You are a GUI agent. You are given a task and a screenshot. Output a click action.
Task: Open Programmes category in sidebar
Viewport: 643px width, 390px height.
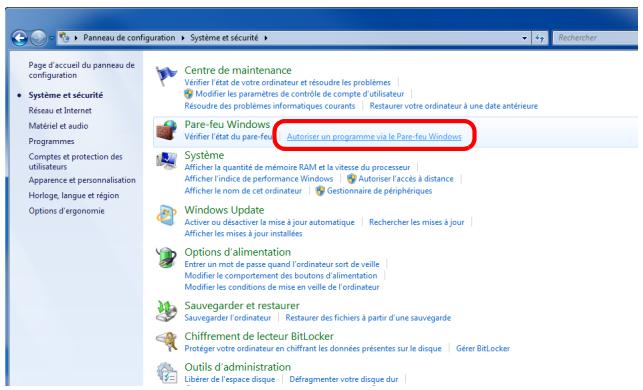[51, 141]
